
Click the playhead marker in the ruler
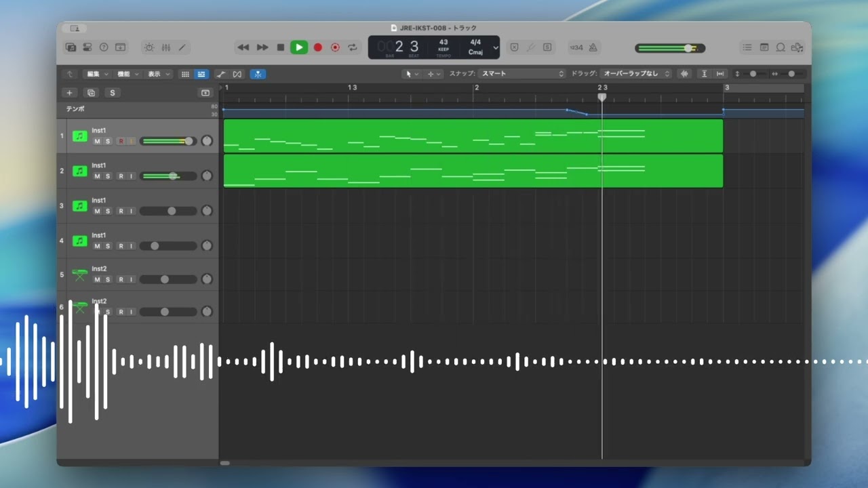[601, 98]
